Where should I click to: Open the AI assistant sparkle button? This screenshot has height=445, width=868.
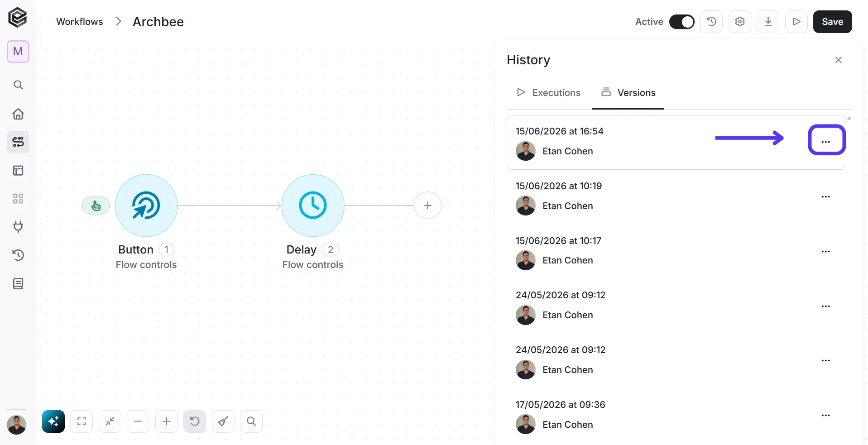tap(53, 421)
